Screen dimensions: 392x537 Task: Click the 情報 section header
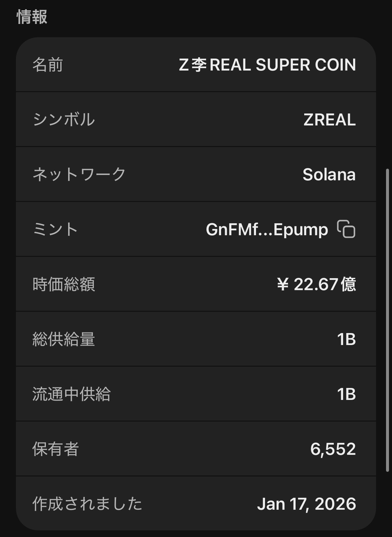point(32,17)
